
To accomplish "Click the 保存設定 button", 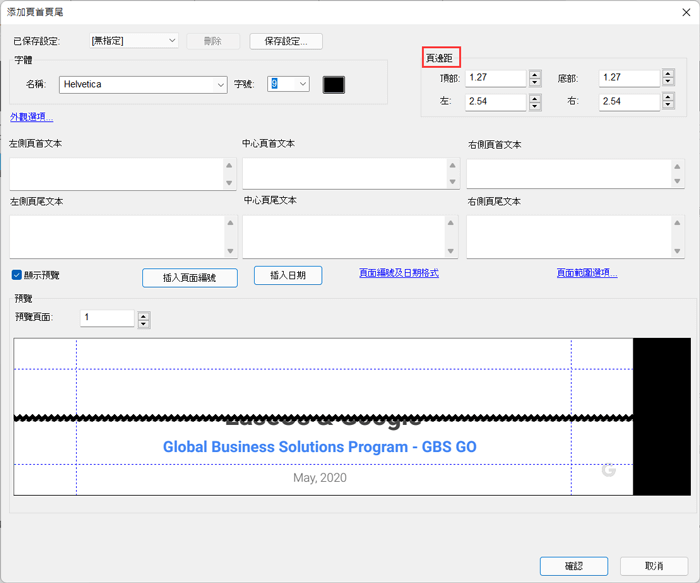I will 286,41.
